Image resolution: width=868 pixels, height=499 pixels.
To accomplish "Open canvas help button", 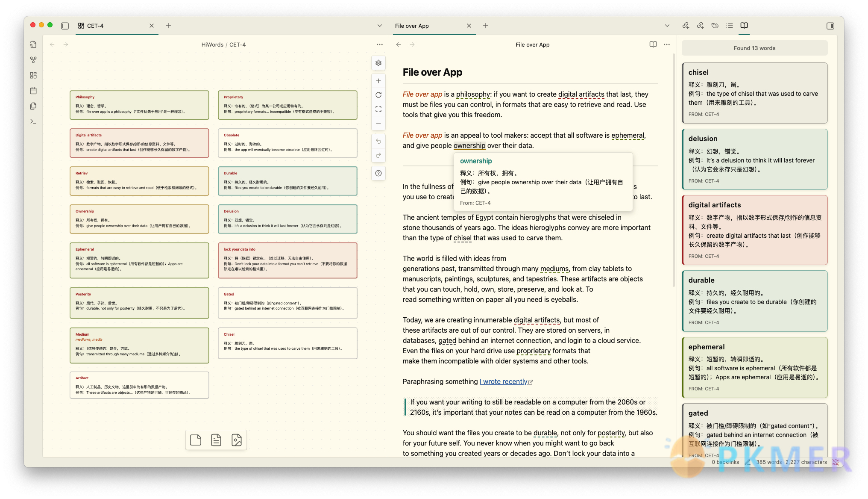I will 378,173.
